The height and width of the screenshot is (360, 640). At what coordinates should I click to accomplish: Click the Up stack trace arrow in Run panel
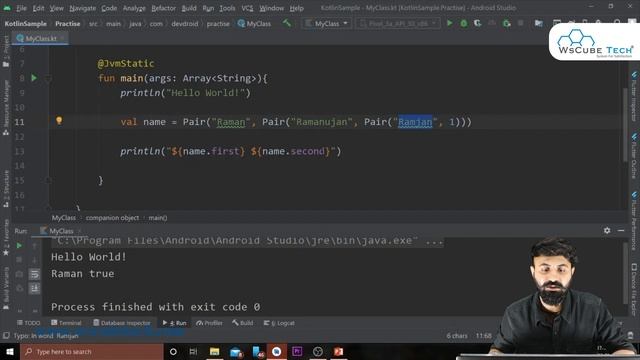pos(35,246)
